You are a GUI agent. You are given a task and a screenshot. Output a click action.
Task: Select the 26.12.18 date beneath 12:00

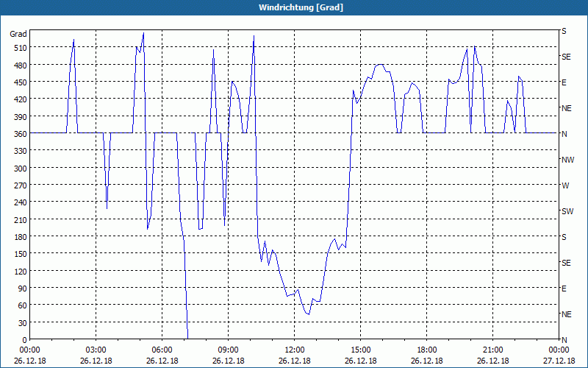[x=295, y=361]
